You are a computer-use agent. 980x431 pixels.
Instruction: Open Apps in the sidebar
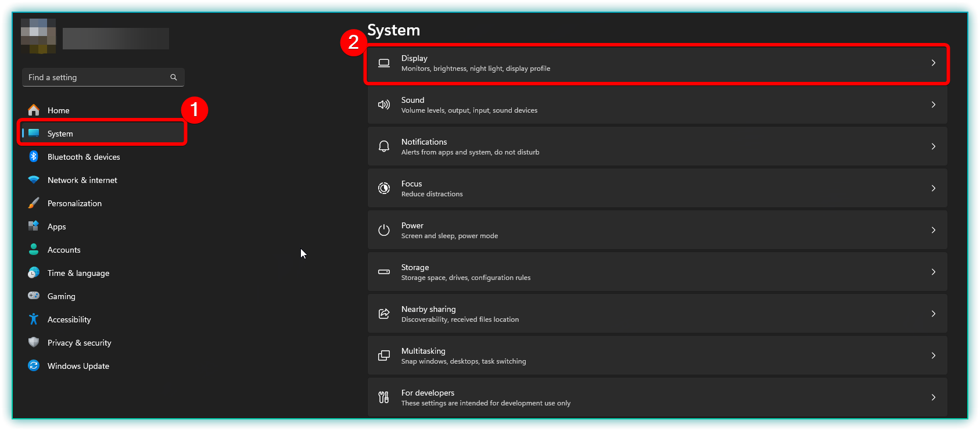pos(57,227)
